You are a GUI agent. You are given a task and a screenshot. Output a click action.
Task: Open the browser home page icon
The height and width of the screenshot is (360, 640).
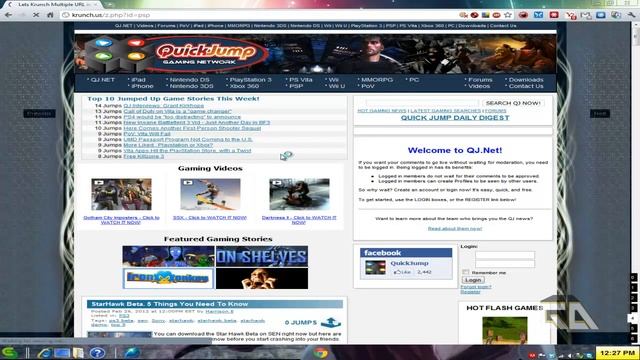pyautogui.click(x=50, y=15)
